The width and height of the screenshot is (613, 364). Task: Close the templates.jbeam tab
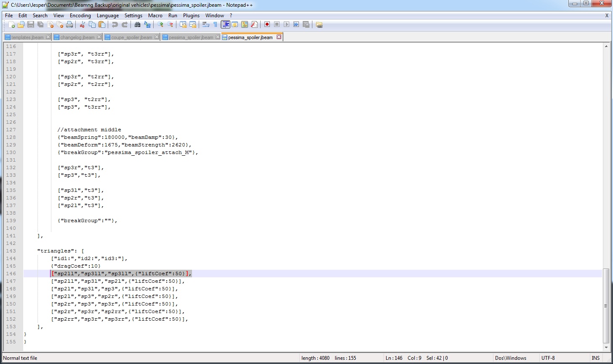(x=48, y=37)
